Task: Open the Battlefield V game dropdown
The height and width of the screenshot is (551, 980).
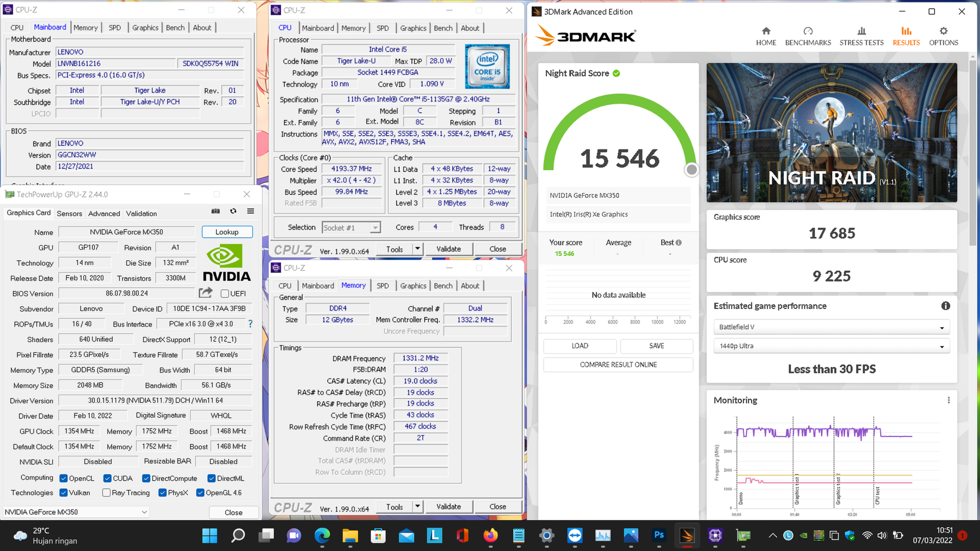Action: [x=831, y=327]
